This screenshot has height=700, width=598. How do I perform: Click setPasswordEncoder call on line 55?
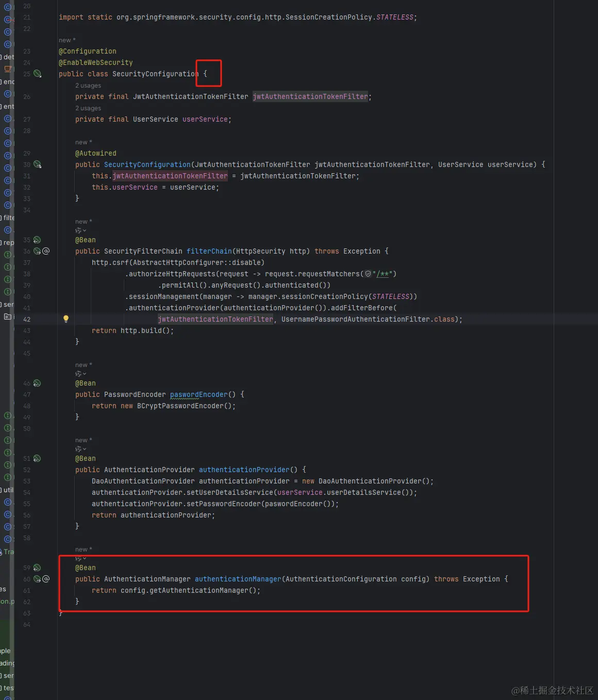(224, 504)
